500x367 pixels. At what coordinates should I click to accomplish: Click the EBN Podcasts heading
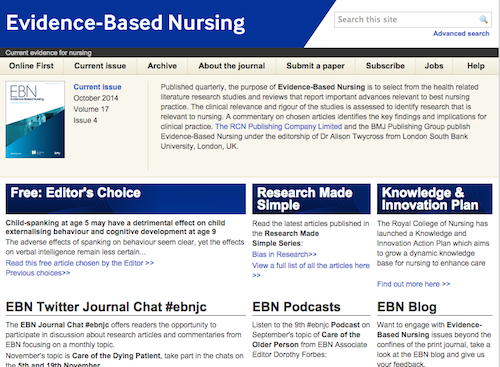296,307
